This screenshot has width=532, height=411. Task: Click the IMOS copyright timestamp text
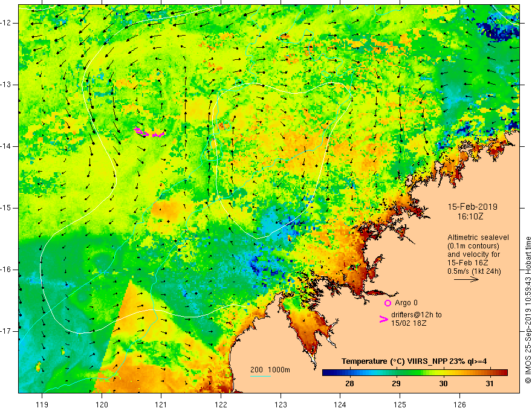528,310
